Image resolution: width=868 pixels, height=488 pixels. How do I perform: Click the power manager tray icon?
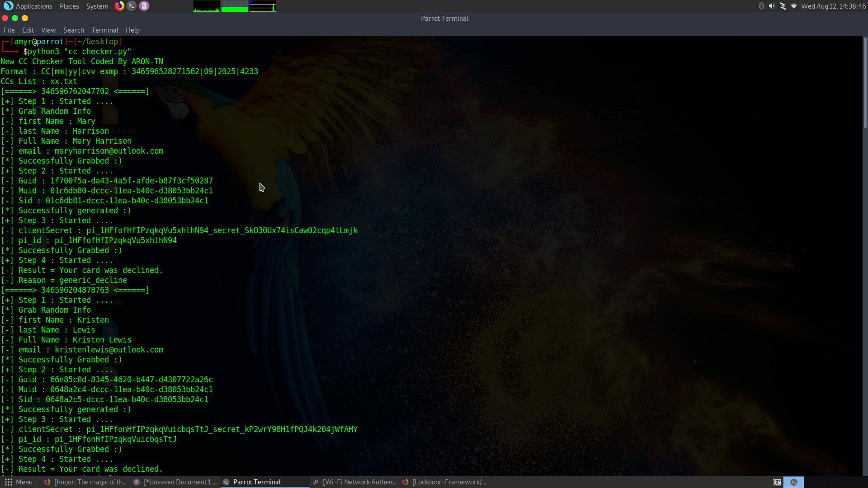(783, 6)
